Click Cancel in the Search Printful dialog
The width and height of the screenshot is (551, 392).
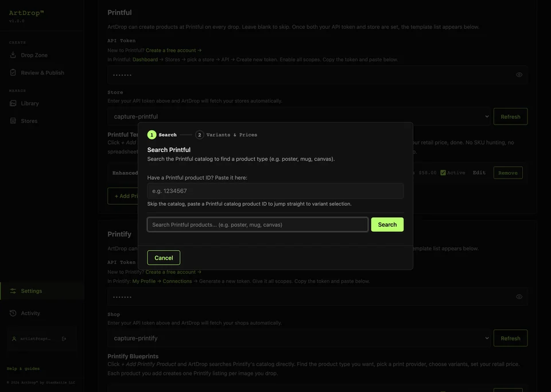164,258
